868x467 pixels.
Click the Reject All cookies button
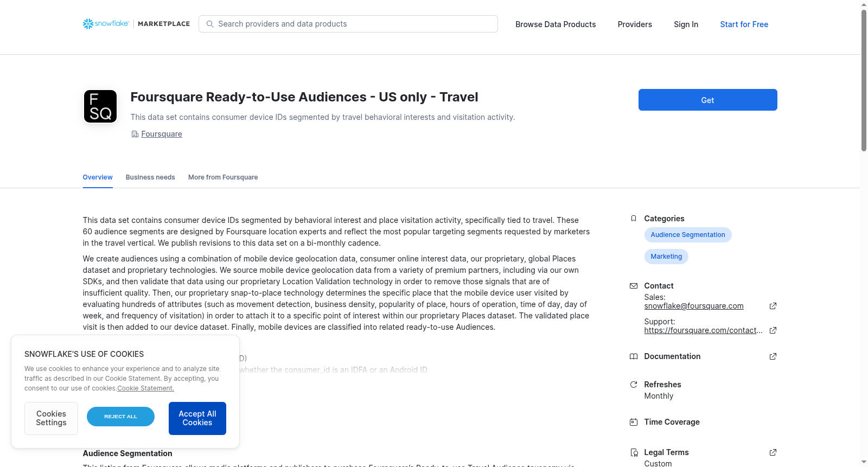(120, 417)
